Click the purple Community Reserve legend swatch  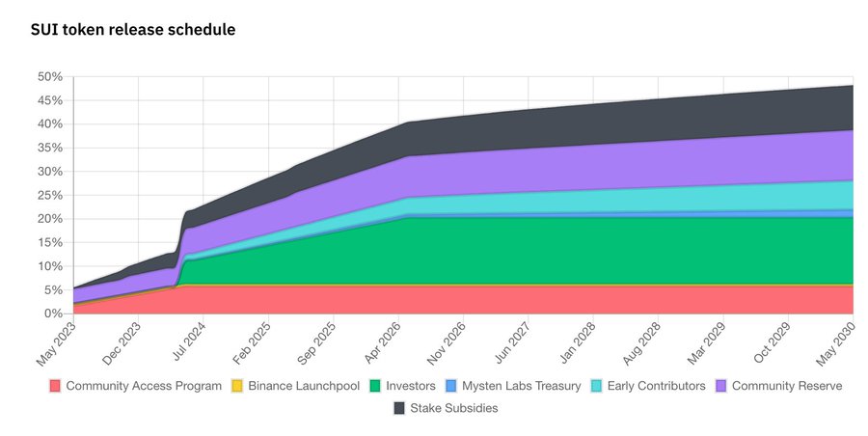[x=720, y=386]
